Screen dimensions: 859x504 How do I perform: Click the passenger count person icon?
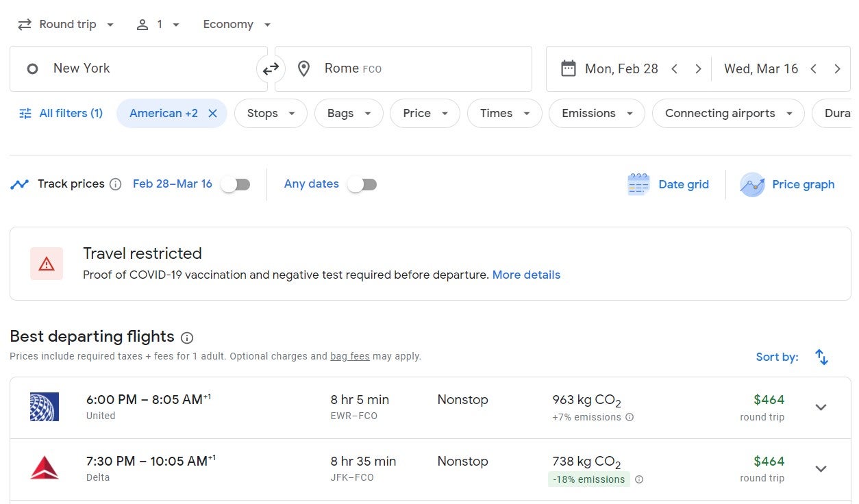click(x=143, y=23)
